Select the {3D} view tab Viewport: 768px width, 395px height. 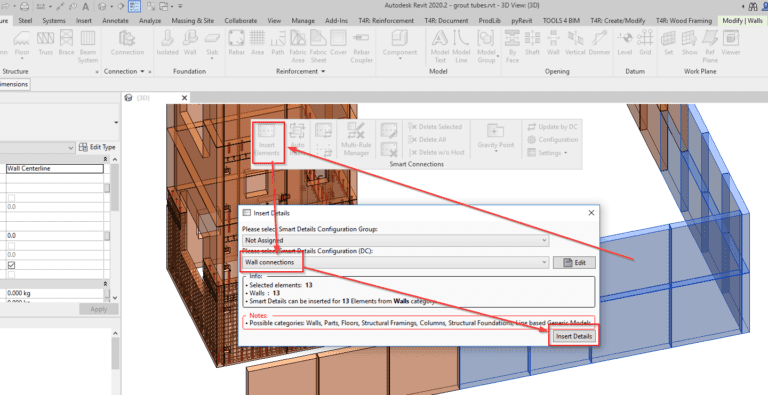pyautogui.click(x=156, y=98)
